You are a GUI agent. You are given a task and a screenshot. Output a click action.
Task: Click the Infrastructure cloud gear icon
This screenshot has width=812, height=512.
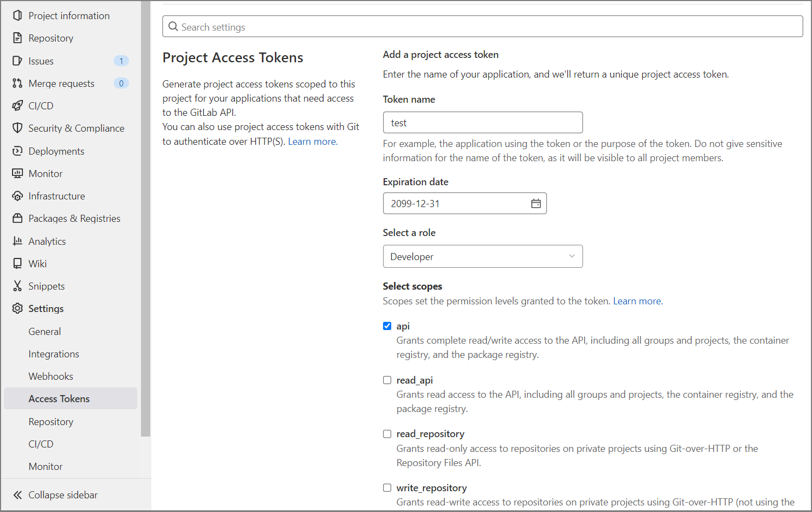pyautogui.click(x=17, y=196)
